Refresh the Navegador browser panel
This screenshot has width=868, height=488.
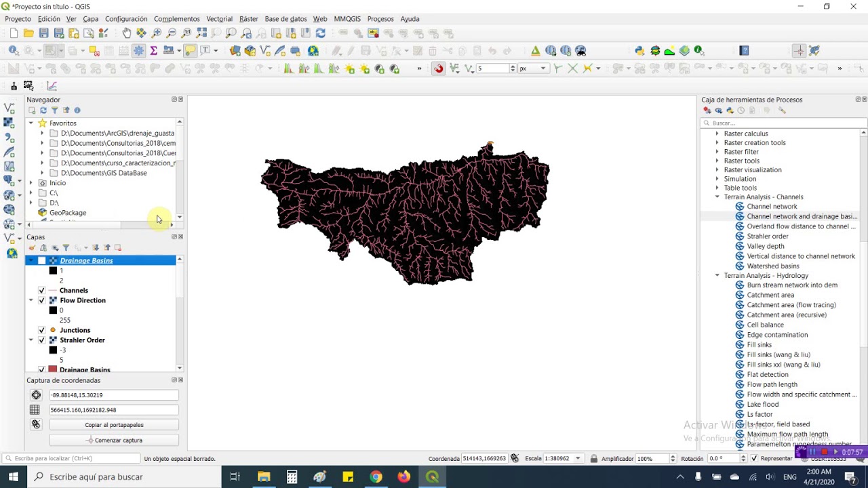click(43, 110)
